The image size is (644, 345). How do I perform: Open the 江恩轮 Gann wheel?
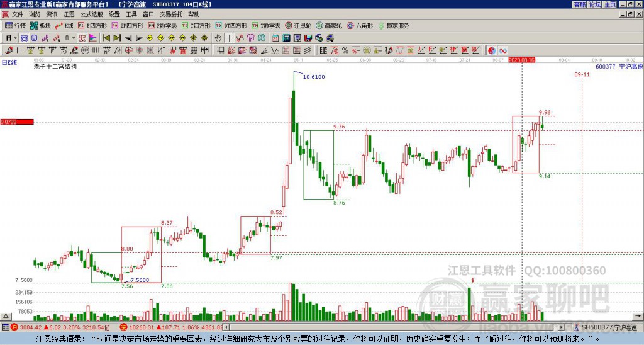coord(299,25)
